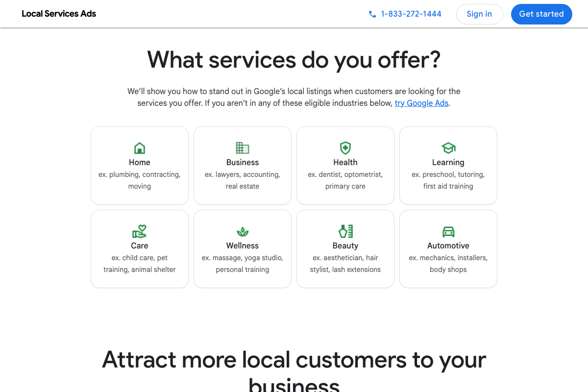This screenshot has height=392, width=588.
Task: Select the Business card title
Action: point(243,162)
